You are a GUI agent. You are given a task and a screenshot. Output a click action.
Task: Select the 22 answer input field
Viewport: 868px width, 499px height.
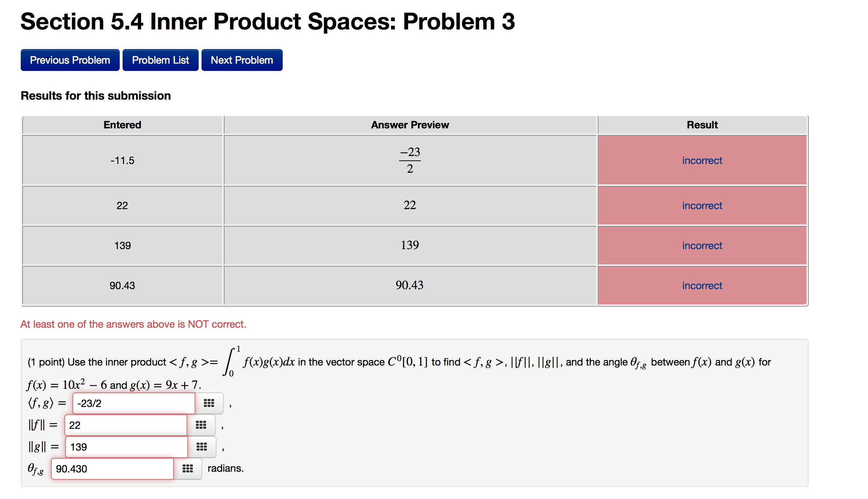point(126,425)
